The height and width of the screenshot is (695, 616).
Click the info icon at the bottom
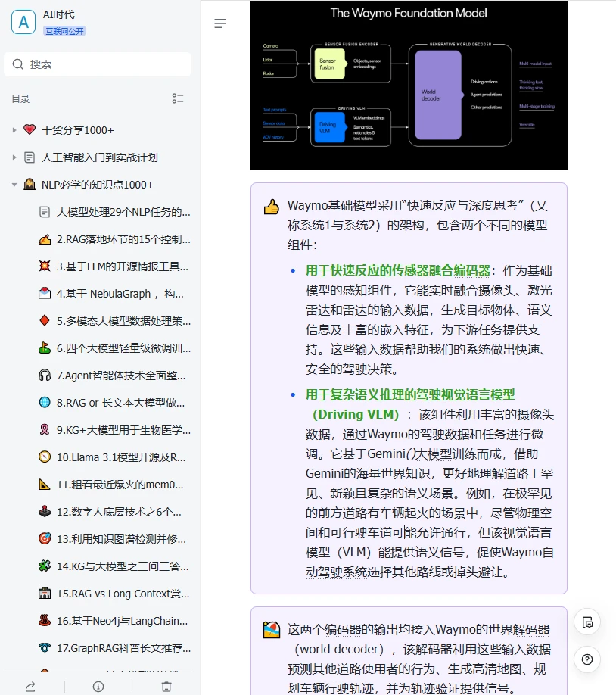coord(98,687)
